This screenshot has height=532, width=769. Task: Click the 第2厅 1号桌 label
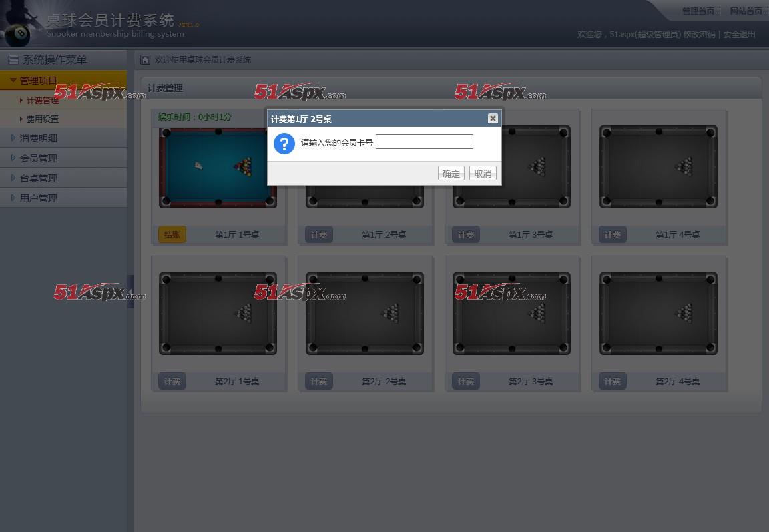click(237, 381)
